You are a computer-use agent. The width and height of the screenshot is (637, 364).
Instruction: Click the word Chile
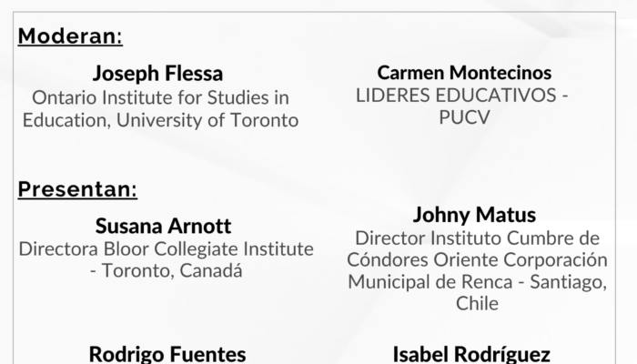(478, 303)
